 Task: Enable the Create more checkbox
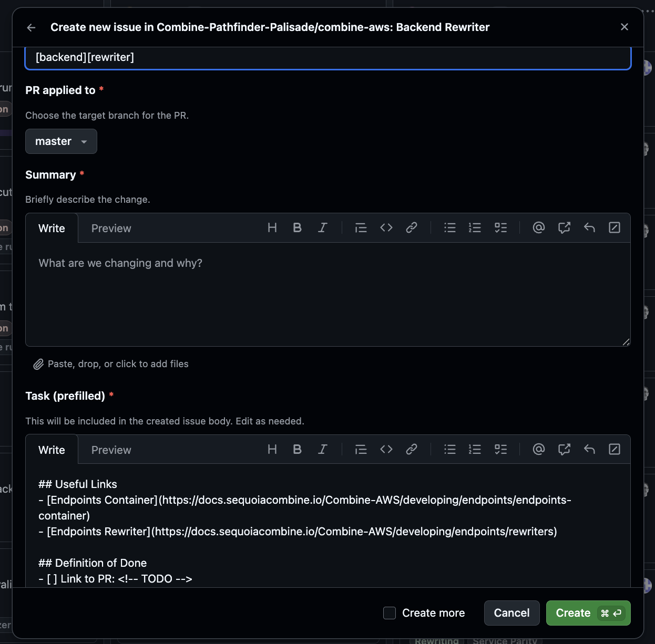coord(390,613)
